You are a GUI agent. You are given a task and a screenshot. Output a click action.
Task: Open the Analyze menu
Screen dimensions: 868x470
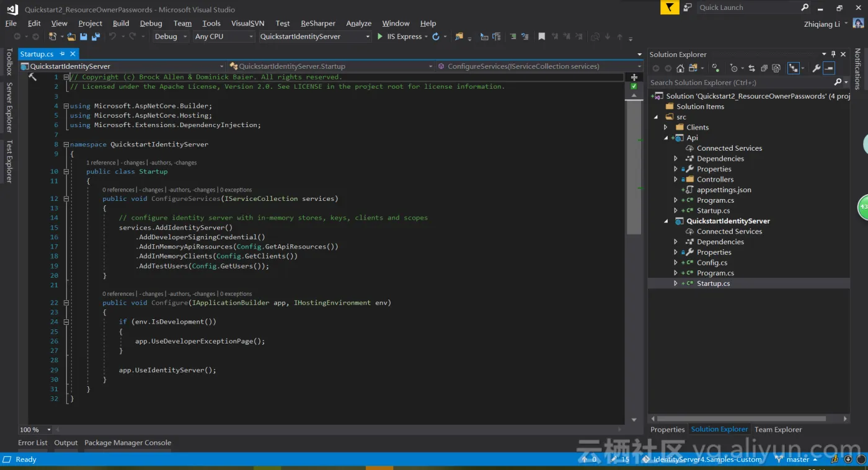click(358, 23)
